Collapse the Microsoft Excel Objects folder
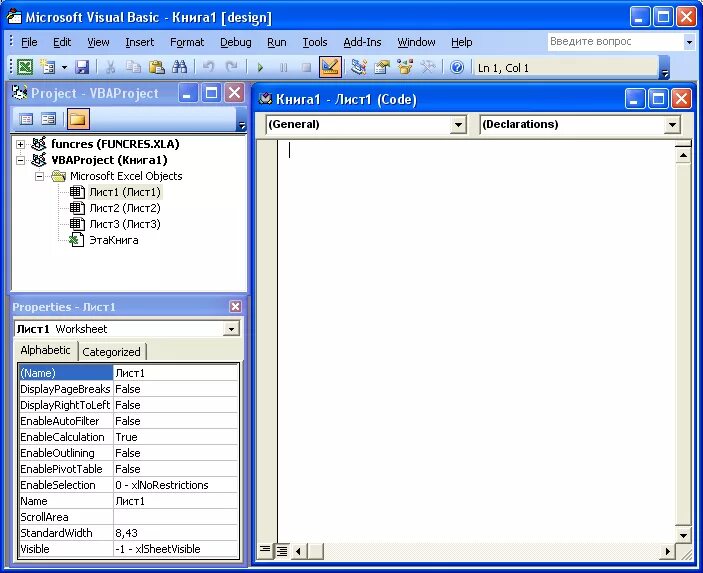This screenshot has height=573, width=703. (x=39, y=176)
